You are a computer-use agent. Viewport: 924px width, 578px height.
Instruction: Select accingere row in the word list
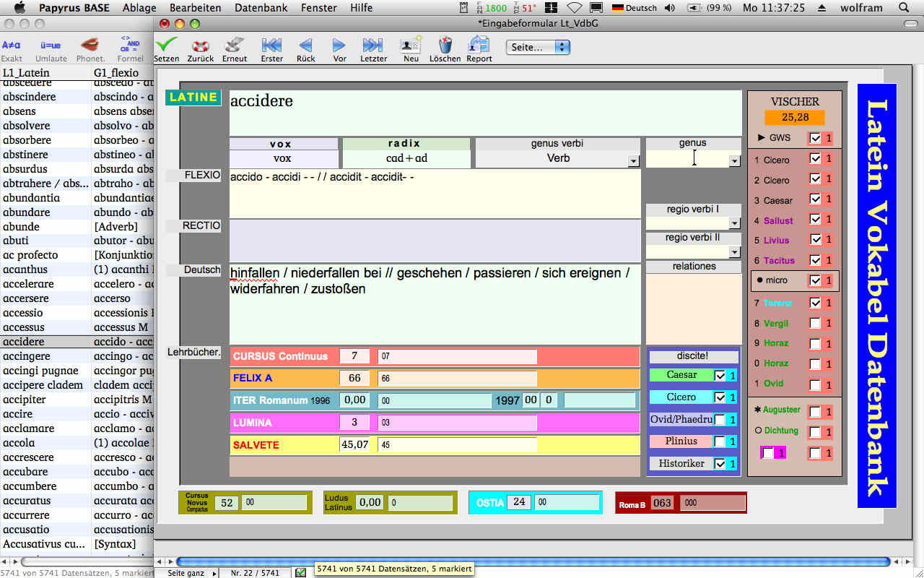click(77, 356)
